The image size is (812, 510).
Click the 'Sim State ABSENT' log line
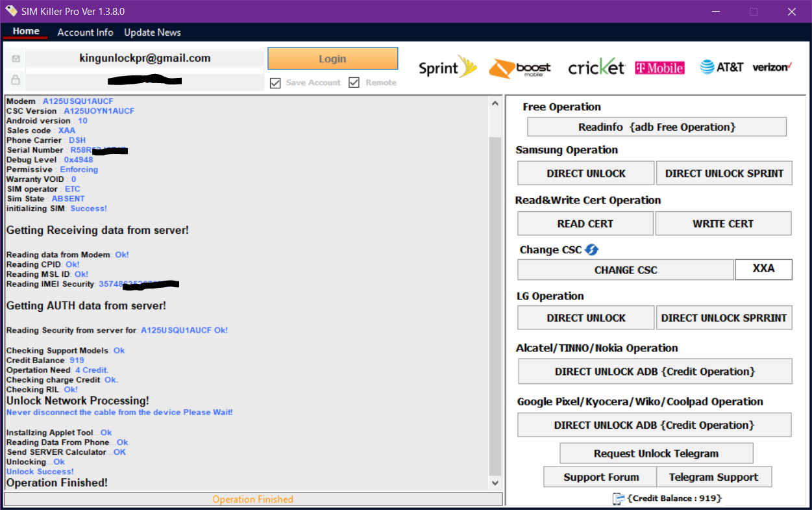(45, 199)
